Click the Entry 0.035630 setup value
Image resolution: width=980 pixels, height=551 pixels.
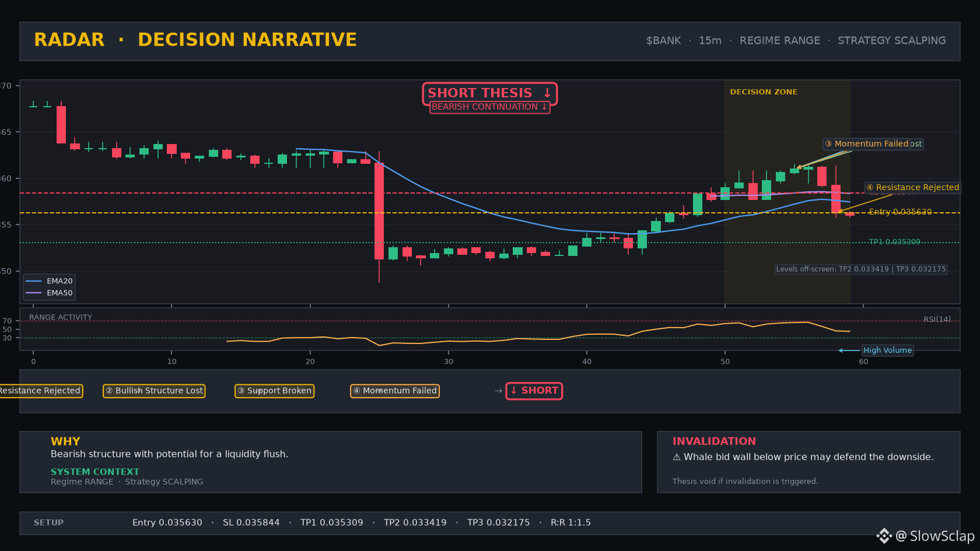(x=167, y=523)
